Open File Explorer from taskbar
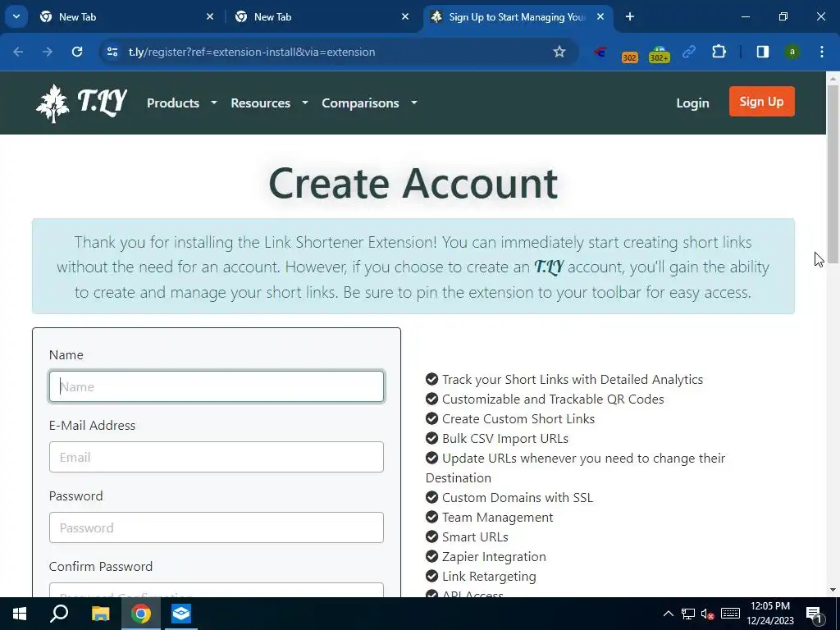This screenshot has height=630, width=840. [100, 614]
